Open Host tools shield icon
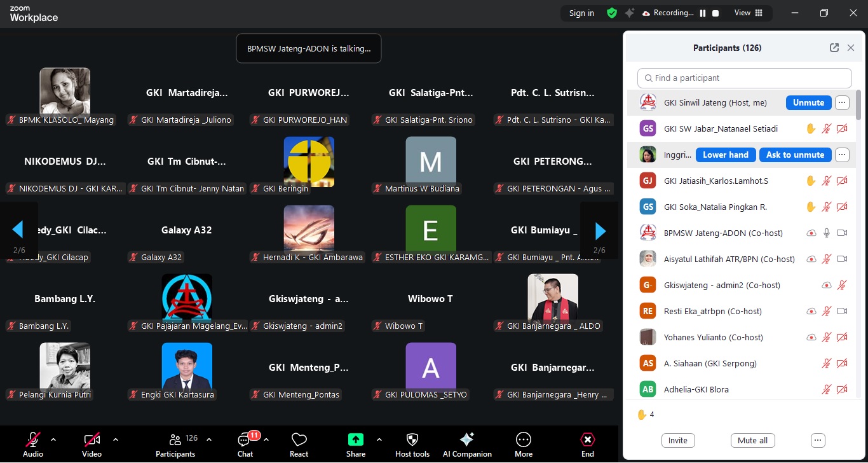Viewport: 868px width, 463px height. pyautogui.click(x=412, y=439)
